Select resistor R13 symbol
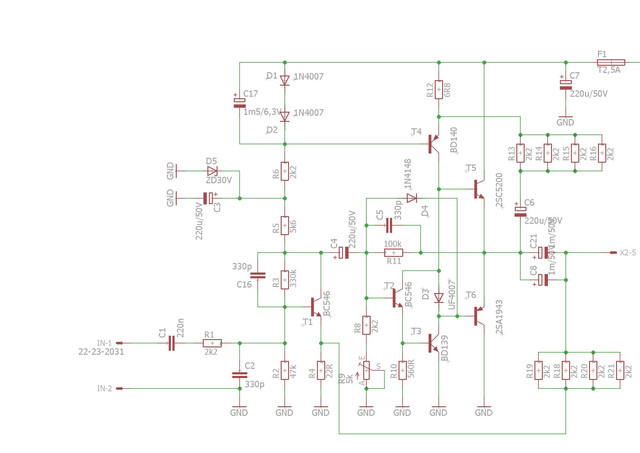This screenshot has height=453, width=640. click(x=520, y=153)
